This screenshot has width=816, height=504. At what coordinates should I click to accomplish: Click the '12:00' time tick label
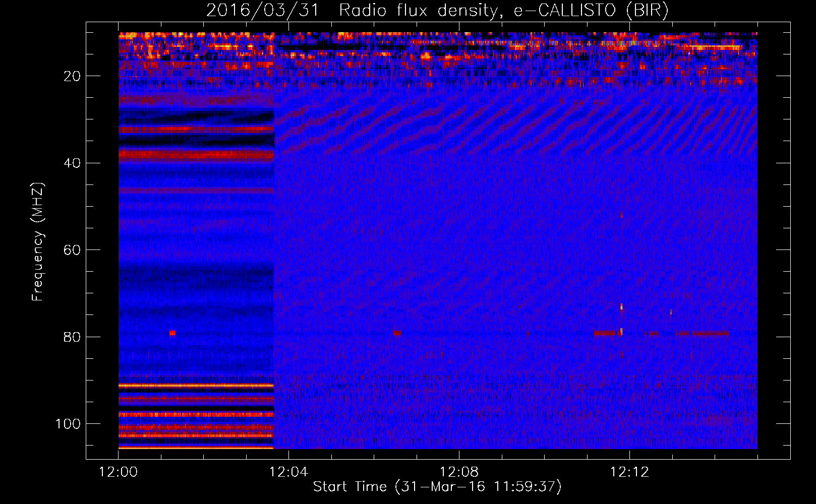tap(118, 472)
